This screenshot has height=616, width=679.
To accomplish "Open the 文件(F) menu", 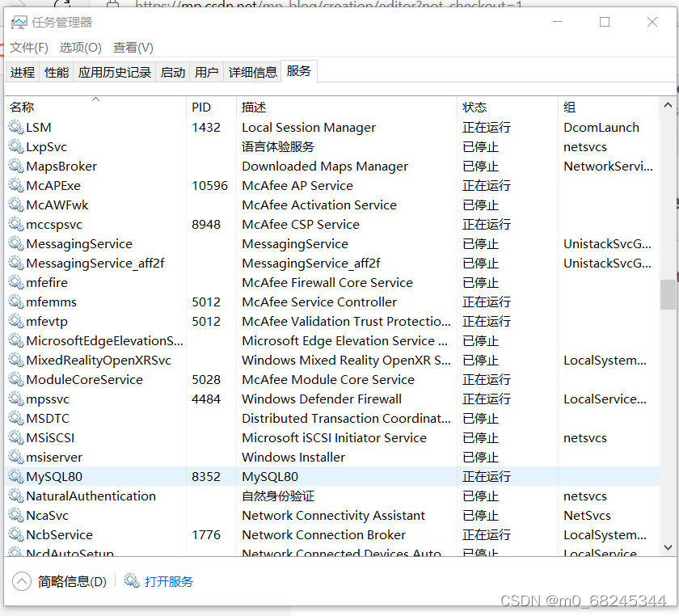I will 29,48.
